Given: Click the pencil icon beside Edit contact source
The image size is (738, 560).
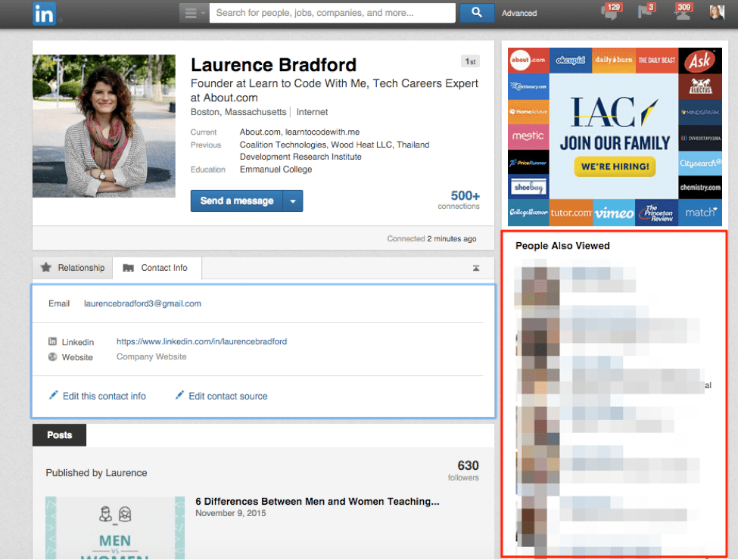Looking at the screenshot, I should pos(179,396).
